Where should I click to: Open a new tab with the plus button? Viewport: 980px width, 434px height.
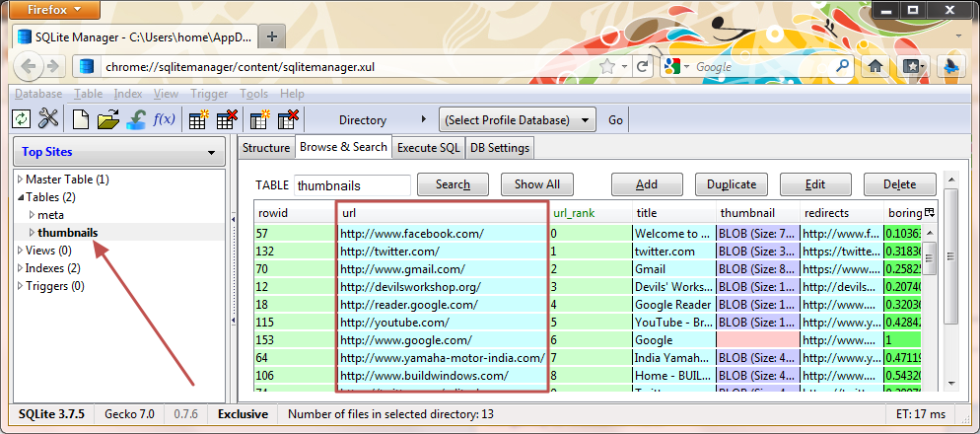tap(271, 36)
